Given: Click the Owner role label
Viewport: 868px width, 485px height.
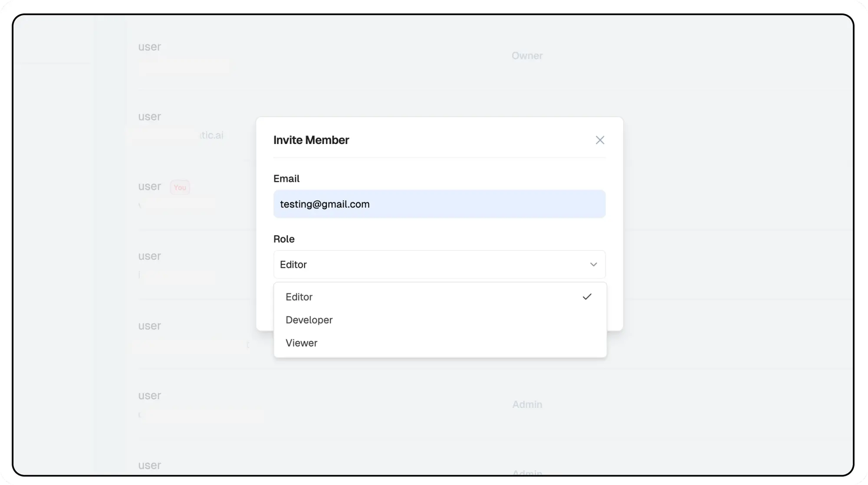Looking at the screenshot, I should click(x=527, y=56).
